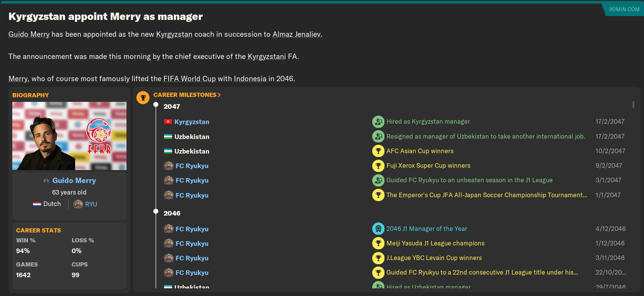Click the trophy icon for Fuji Xerox Super Cup
644x296 pixels.
(378, 166)
